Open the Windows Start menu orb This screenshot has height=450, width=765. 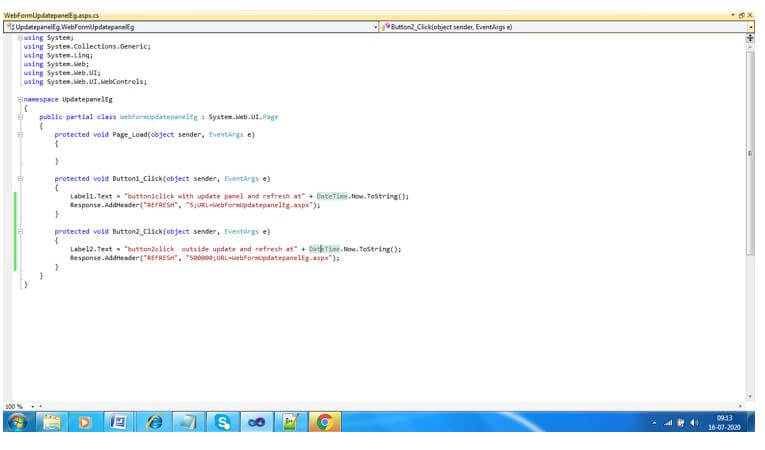pos(18,422)
